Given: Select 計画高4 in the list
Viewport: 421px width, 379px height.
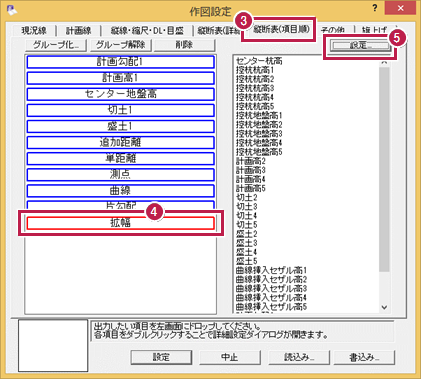Looking at the screenshot, I should [x=251, y=179].
